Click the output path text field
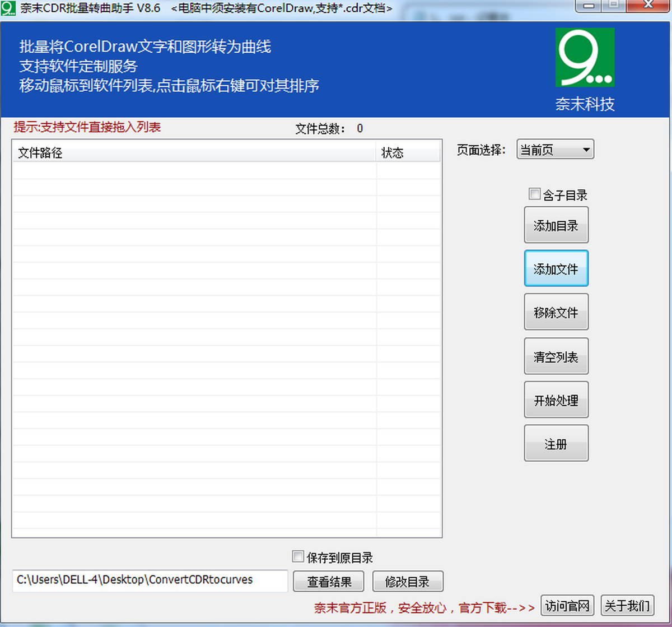The width and height of the screenshot is (672, 627). (x=150, y=580)
